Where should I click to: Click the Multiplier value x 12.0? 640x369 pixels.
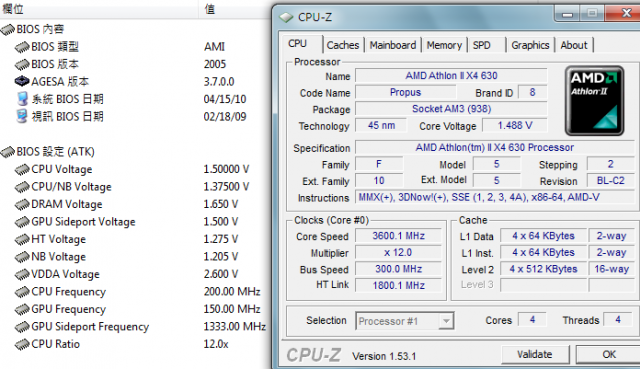398,253
